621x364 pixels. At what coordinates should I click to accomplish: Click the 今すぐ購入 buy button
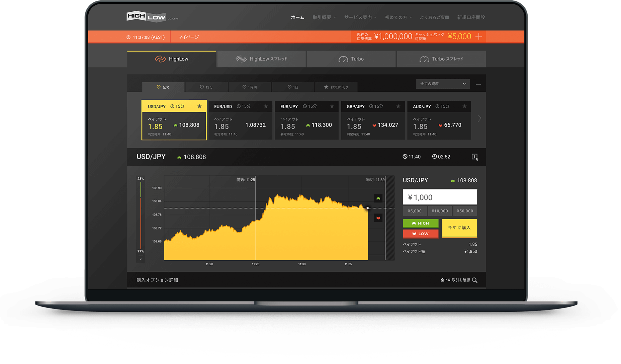(x=459, y=228)
